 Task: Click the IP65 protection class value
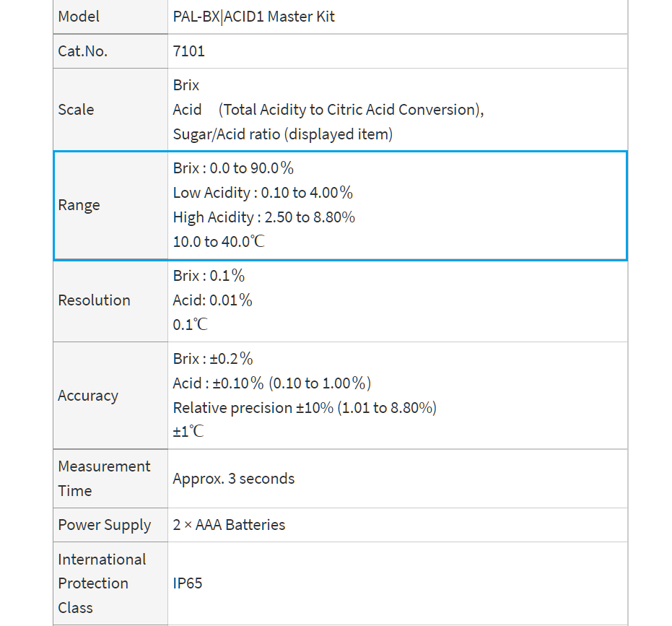[187, 583]
